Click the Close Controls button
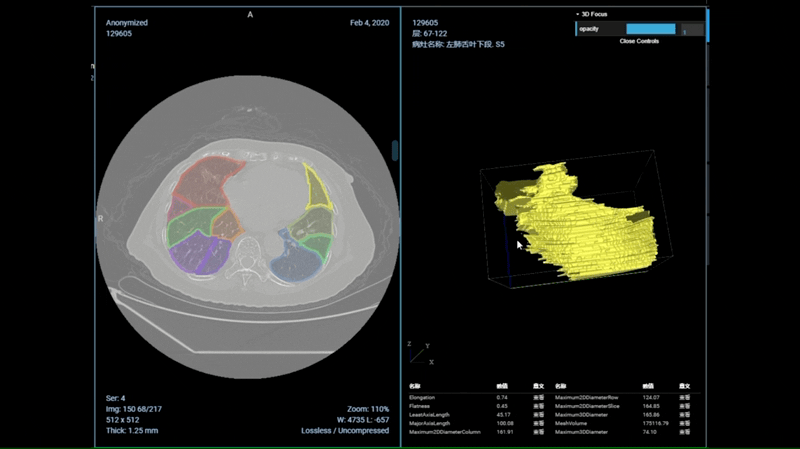The image size is (800, 449). (639, 42)
